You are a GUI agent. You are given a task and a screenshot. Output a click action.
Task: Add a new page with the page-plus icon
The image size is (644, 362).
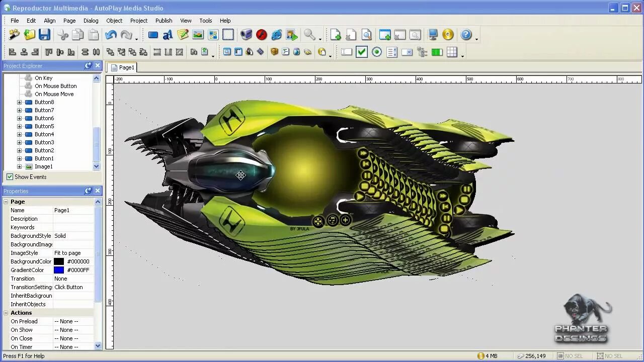pyautogui.click(x=336, y=35)
